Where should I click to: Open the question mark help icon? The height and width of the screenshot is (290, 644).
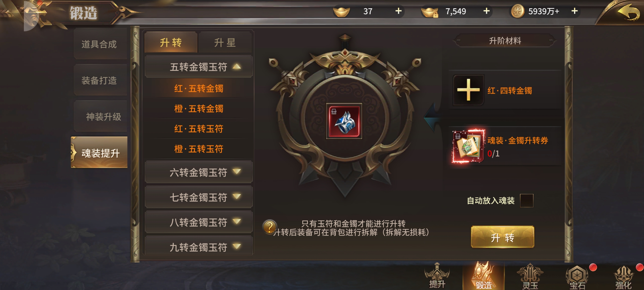pyautogui.click(x=270, y=227)
